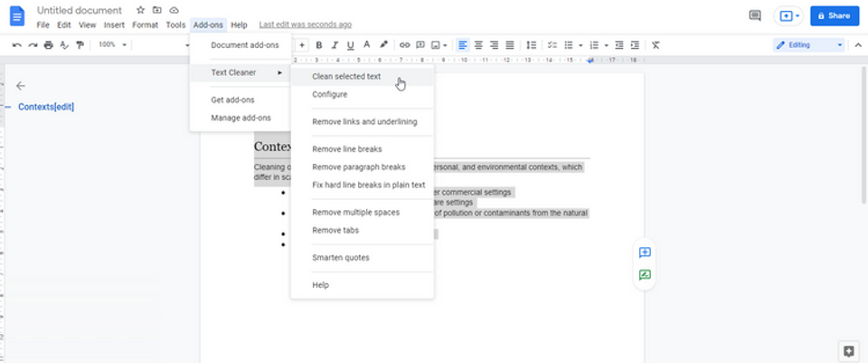Align text right

click(x=495, y=45)
